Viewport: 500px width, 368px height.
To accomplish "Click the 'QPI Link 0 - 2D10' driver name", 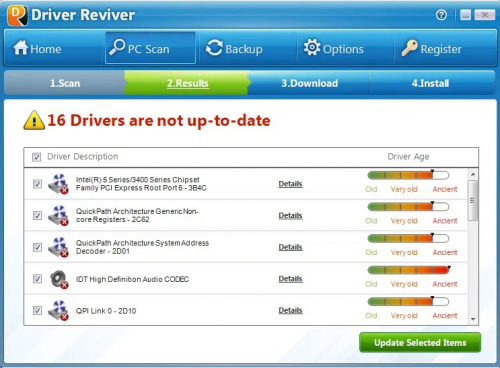I will coord(106,311).
